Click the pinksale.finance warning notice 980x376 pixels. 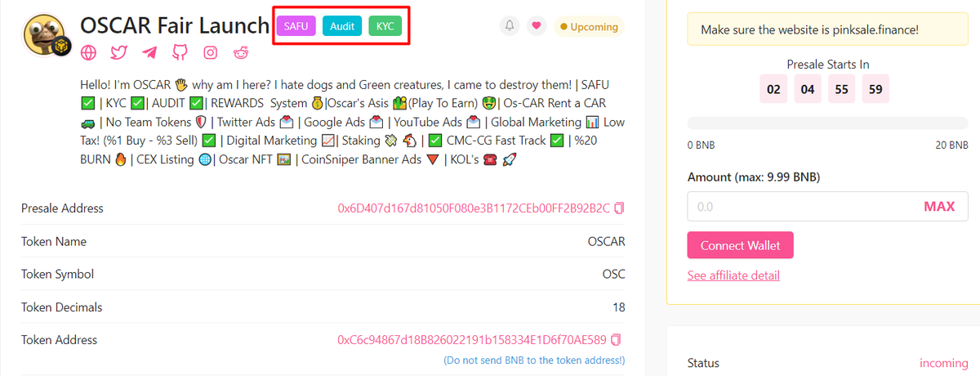coord(827,29)
